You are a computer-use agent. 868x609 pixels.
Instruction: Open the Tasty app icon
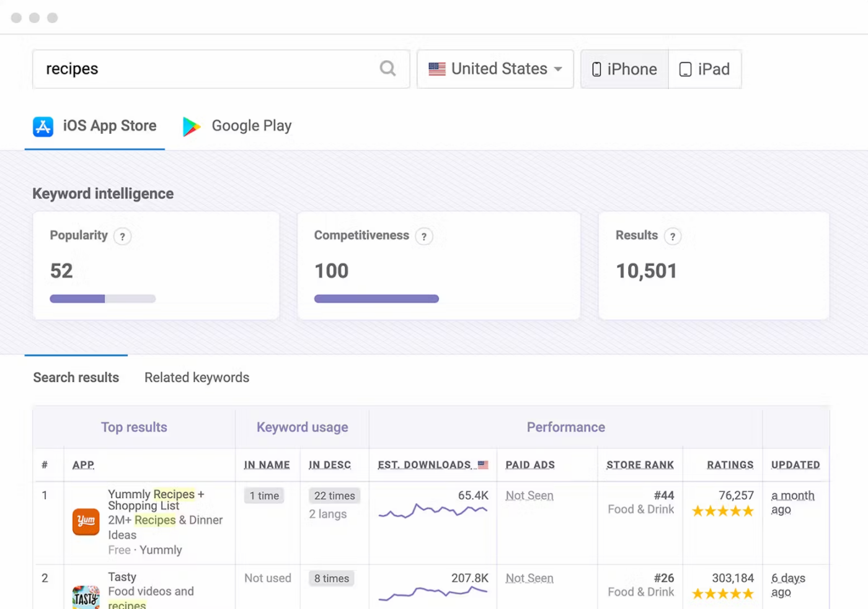tap(86, 597)
